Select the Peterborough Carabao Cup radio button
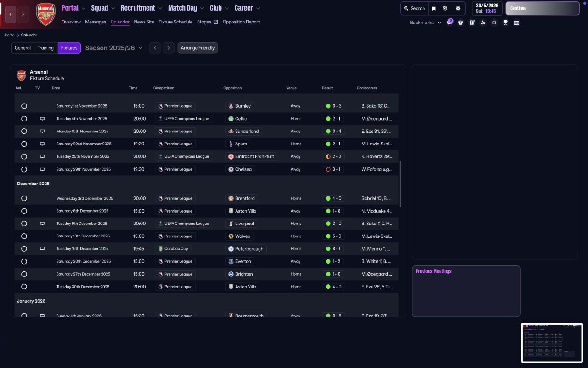 (x=24, y=249)
